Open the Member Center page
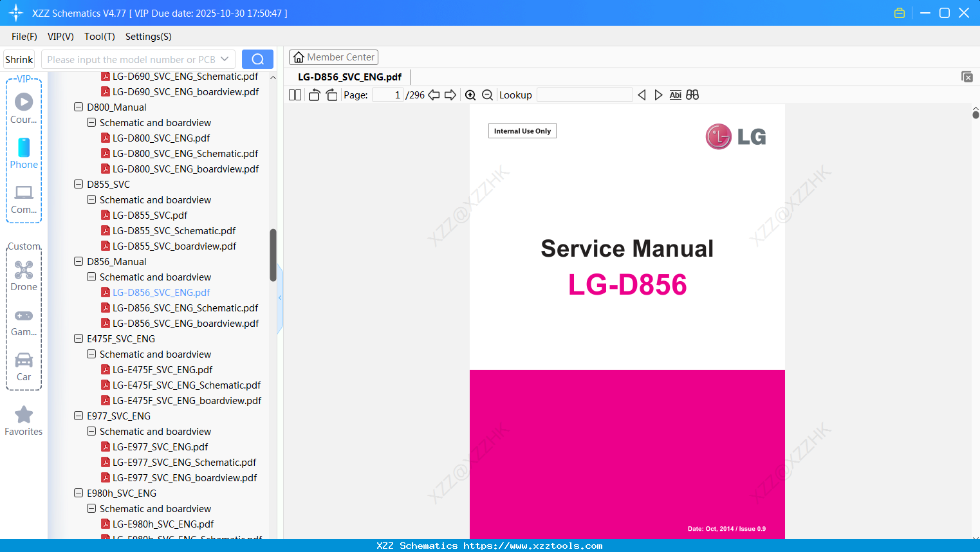This screenshot has width=980, height=552. coord(333,57)
